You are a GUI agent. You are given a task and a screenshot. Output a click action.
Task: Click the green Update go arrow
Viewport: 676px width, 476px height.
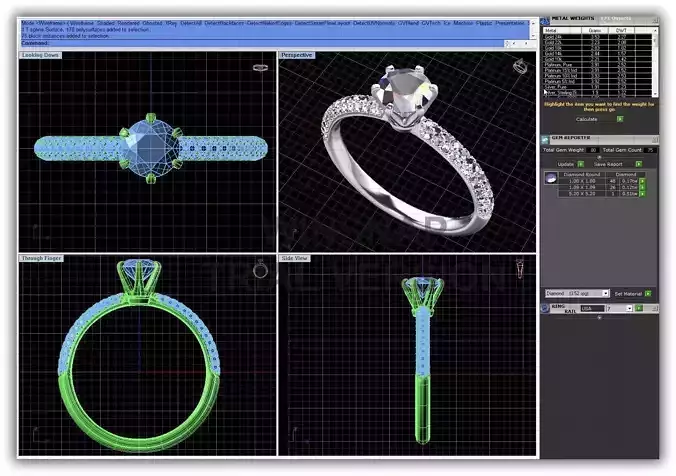[581, 164]
